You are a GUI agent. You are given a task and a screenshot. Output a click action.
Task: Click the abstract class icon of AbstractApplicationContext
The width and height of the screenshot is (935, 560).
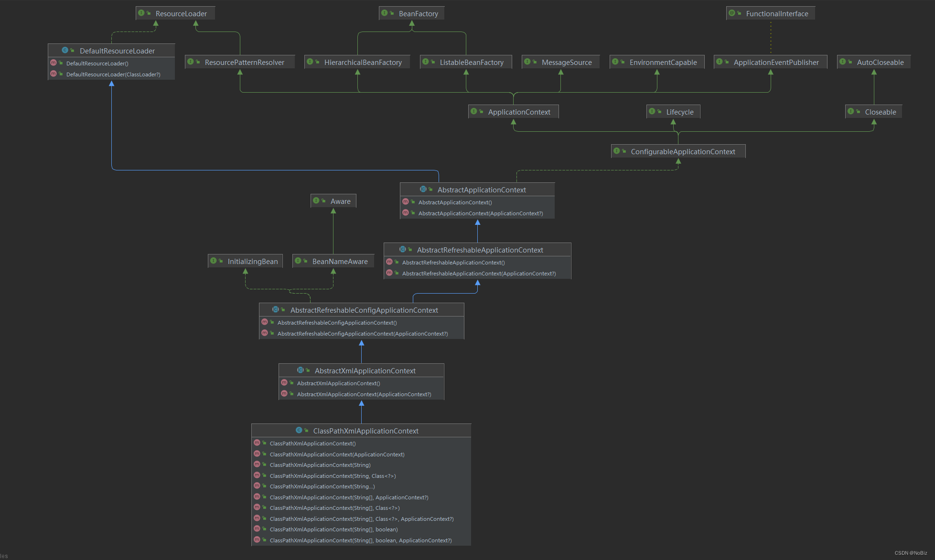tap(423, 190)
